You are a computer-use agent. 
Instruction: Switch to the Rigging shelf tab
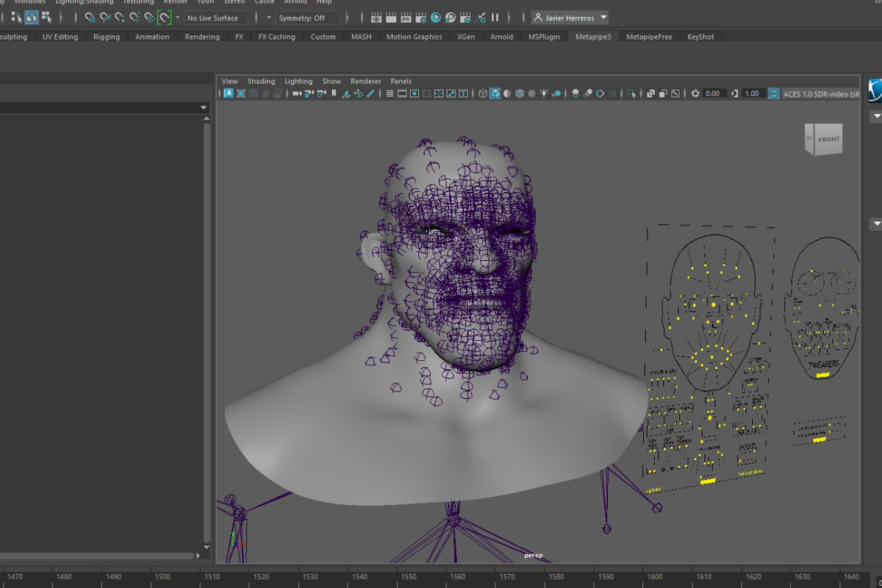point(107,37)
